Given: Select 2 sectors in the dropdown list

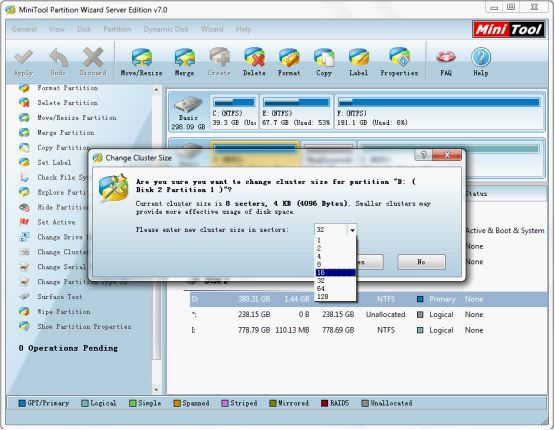Looking at the screenshot, I should click(x=335, y=248).
